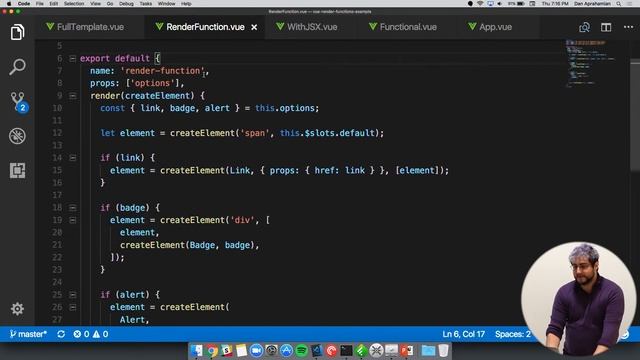640x360 pixels.
Task: Click the word Badge on line 21
Action: click(202, 245)
